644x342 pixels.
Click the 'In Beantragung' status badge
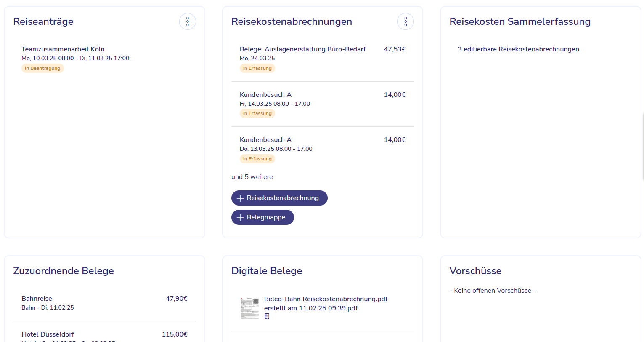[42, 68]
